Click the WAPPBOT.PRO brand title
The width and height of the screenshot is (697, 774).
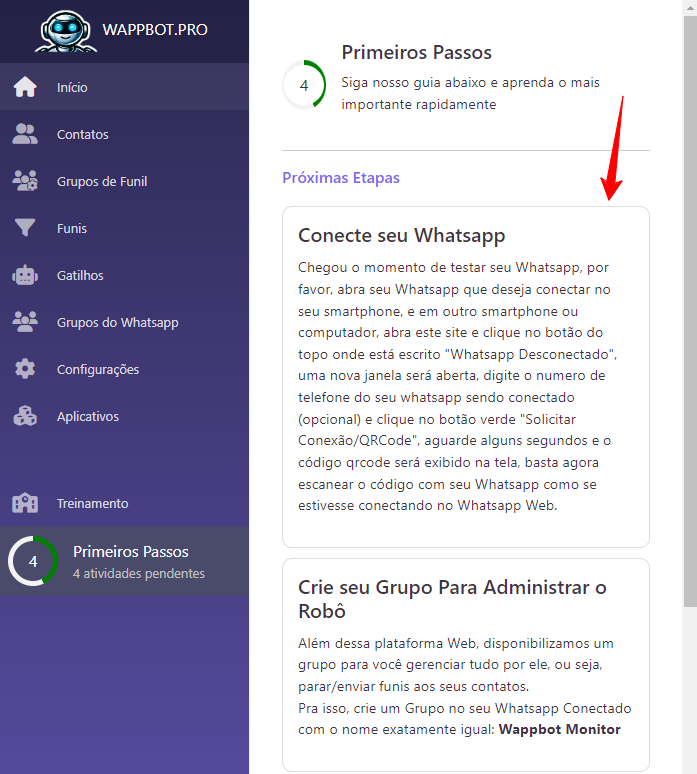point(155,30)
